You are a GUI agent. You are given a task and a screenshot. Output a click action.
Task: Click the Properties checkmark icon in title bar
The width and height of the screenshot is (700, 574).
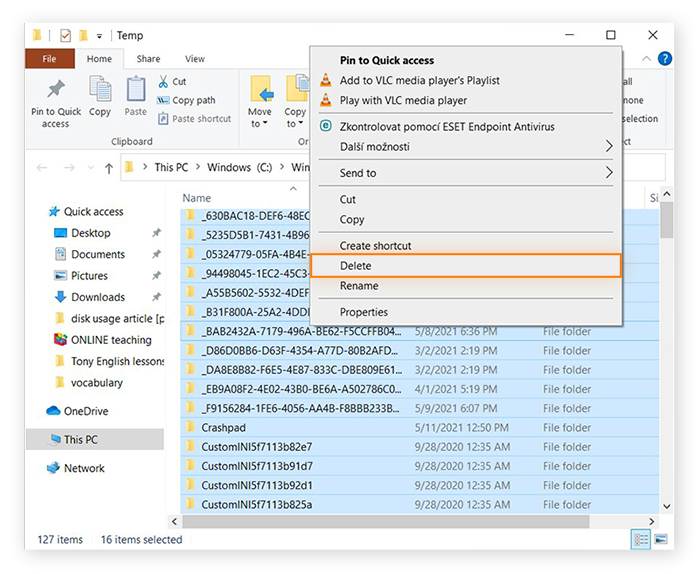point(65,35)
